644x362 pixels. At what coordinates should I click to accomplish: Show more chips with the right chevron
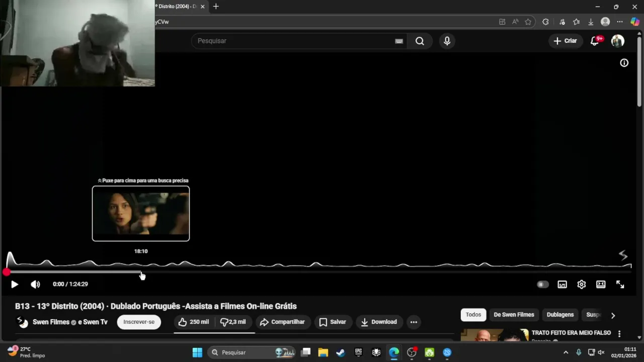coord(613,315)
